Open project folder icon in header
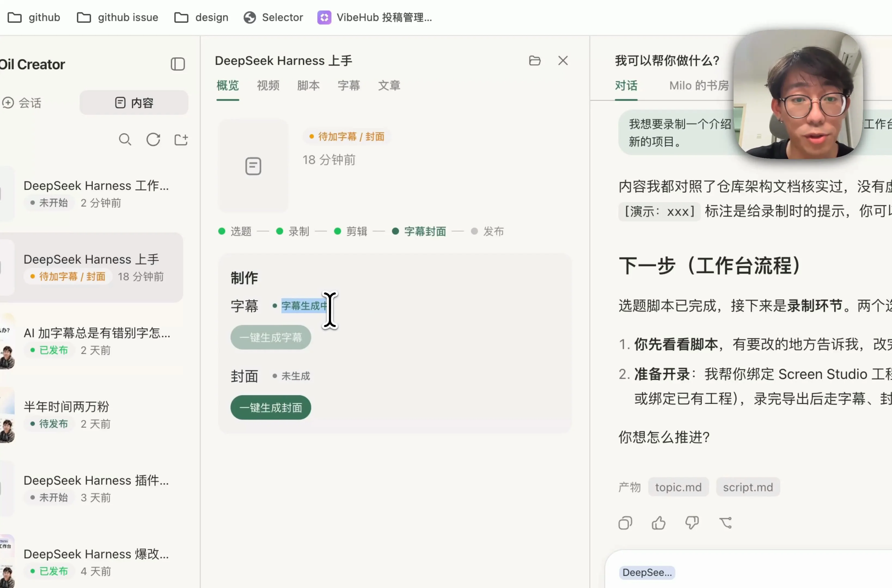Viewport: 892px width, 588px height. [x=534, y=60]
